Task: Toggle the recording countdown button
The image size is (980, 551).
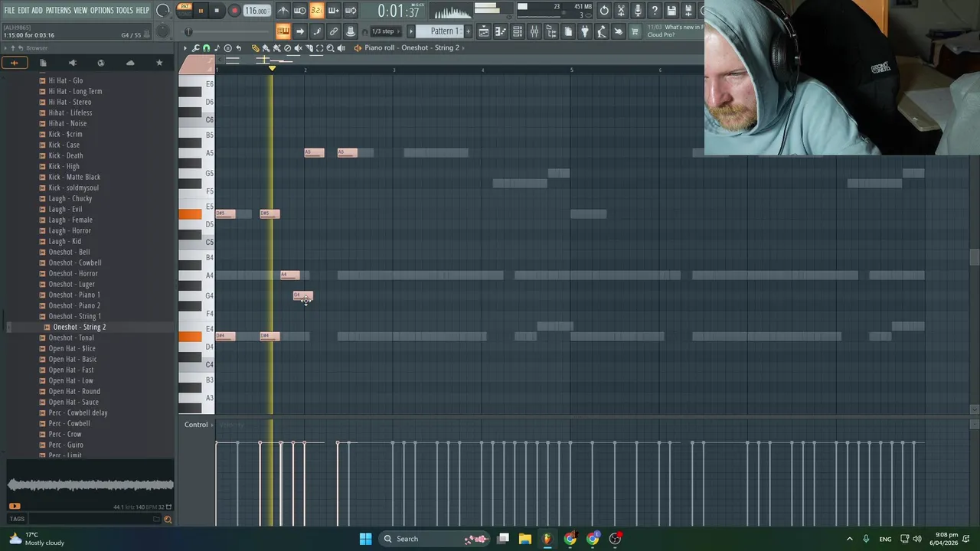Action: [316, 11]
